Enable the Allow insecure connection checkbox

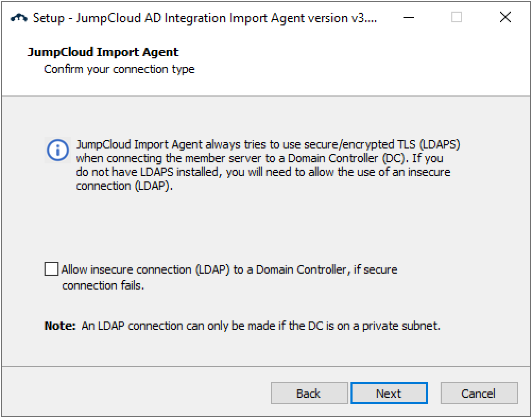click(52, 269)
